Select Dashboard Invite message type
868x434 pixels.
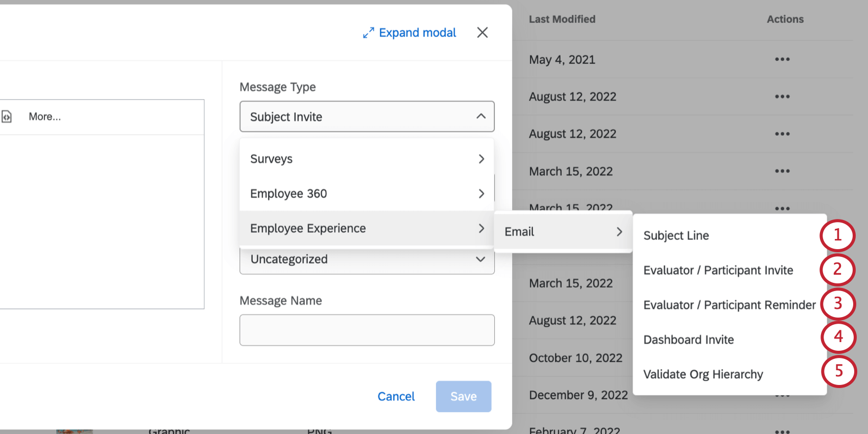coord(688,340)
